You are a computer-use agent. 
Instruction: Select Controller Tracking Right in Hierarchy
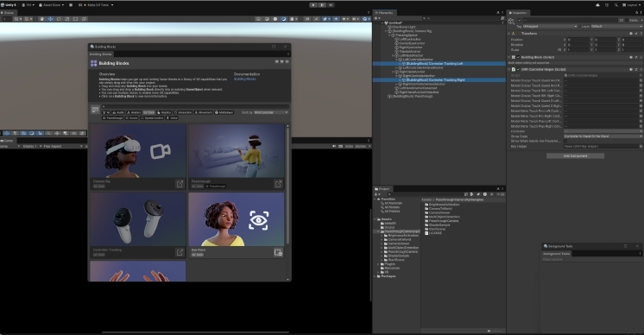(x=439, y=80)
